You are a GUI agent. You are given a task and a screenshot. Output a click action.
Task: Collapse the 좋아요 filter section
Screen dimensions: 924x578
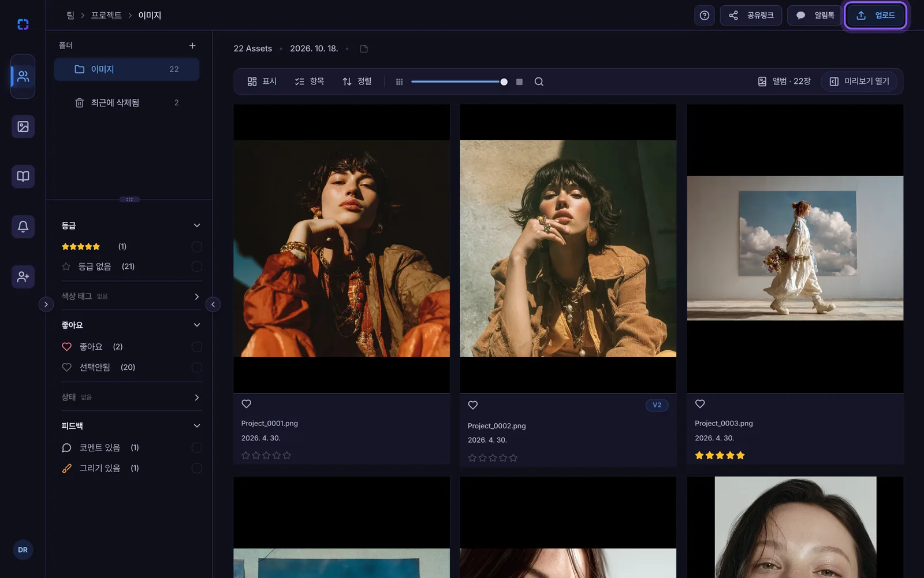click(197, 325)
